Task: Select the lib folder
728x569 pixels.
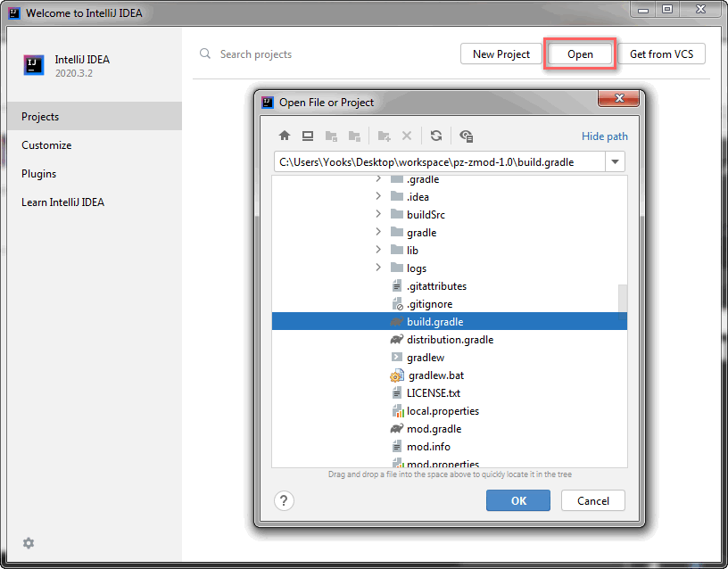Action: (x=450, y=250)
